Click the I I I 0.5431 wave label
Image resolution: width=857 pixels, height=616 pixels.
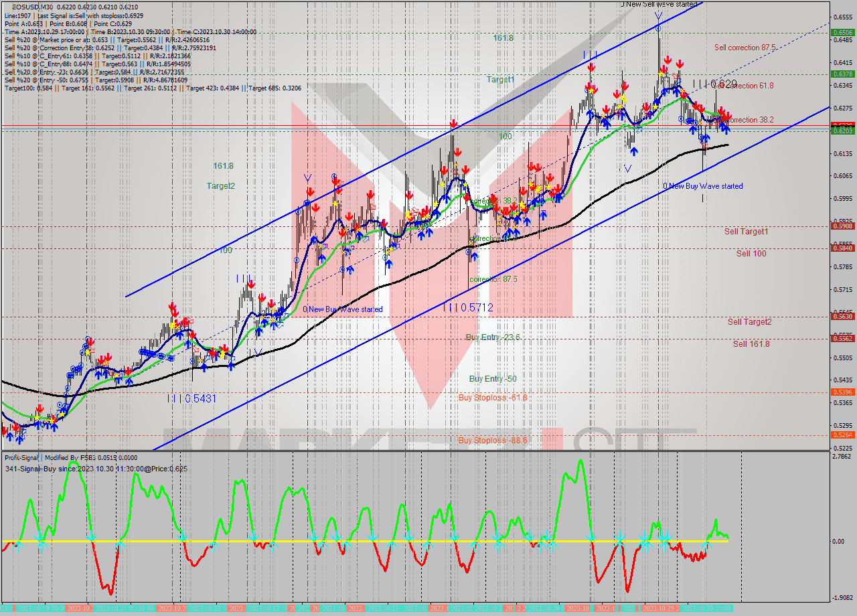click(192, 398)
